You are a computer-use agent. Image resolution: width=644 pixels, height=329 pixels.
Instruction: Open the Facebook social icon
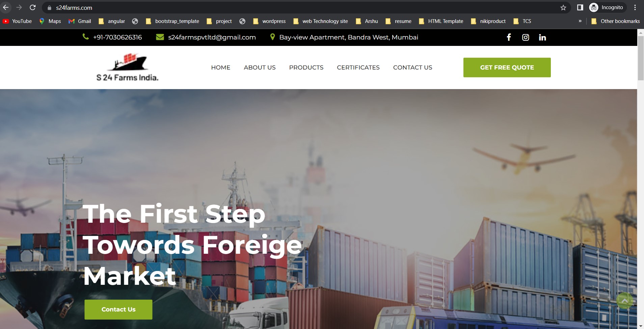point(509,37)
